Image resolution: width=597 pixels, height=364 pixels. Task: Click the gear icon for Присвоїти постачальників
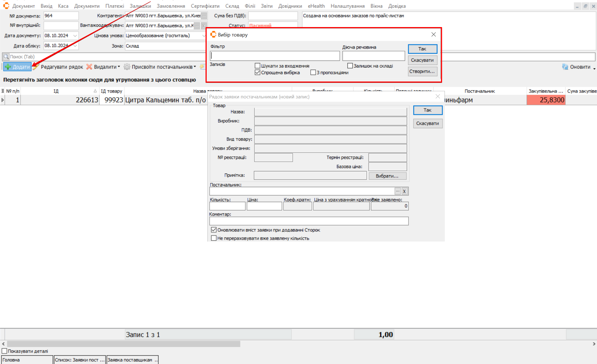[127, 67]
